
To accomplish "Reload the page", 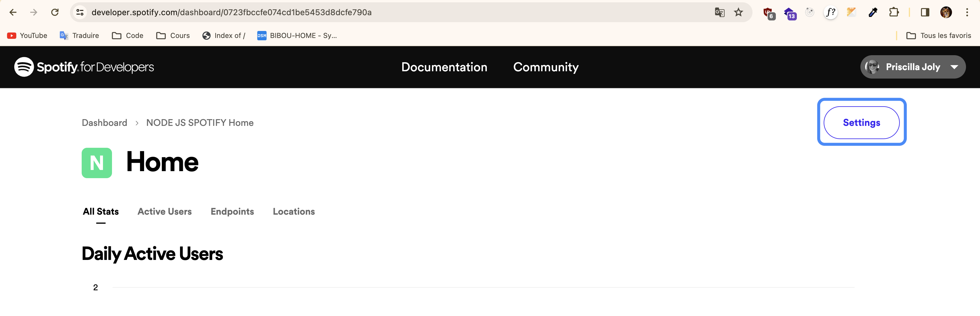I will (x=55, y=12).
